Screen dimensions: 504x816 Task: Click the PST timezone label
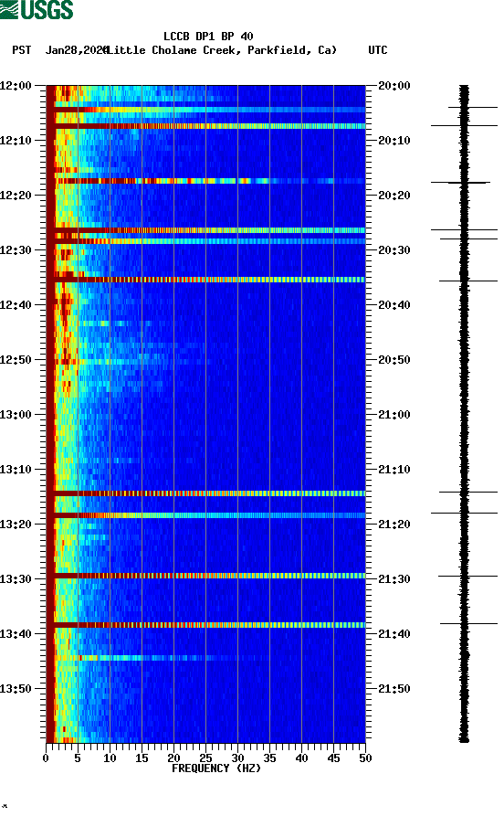(x=21, y=50)
